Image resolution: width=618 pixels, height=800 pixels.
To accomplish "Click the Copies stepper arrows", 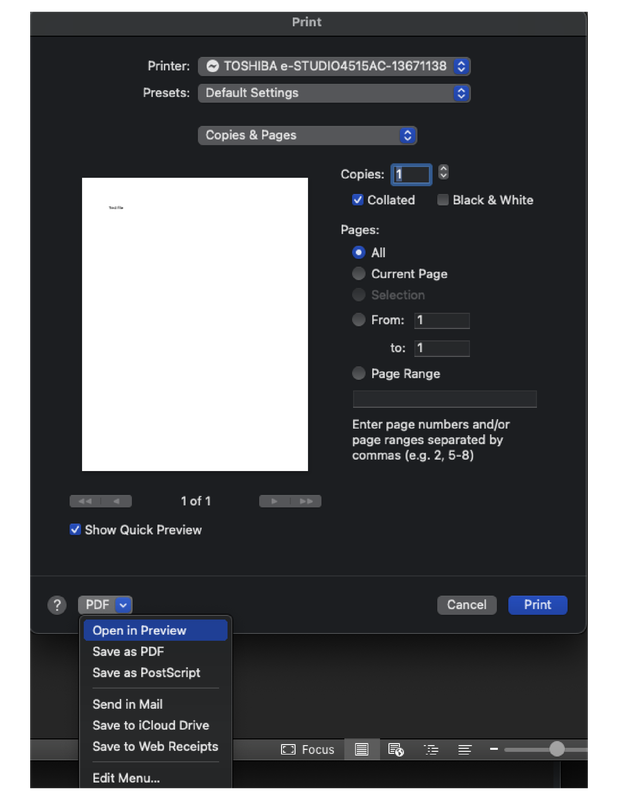I will click(443, 172).
